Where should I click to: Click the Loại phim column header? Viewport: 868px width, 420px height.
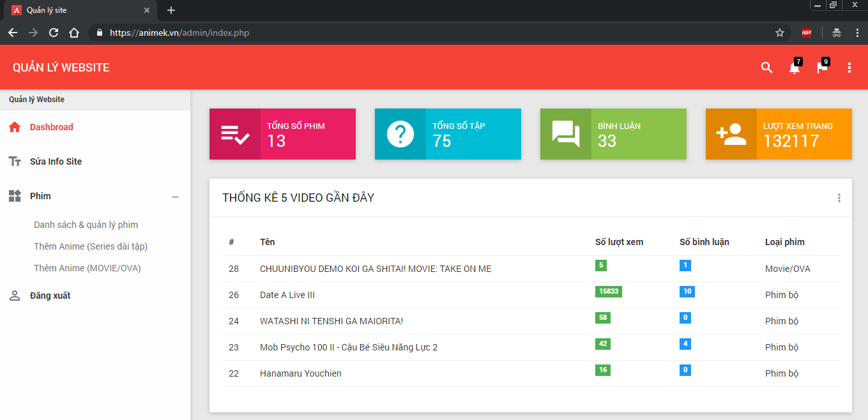point(785,242)
